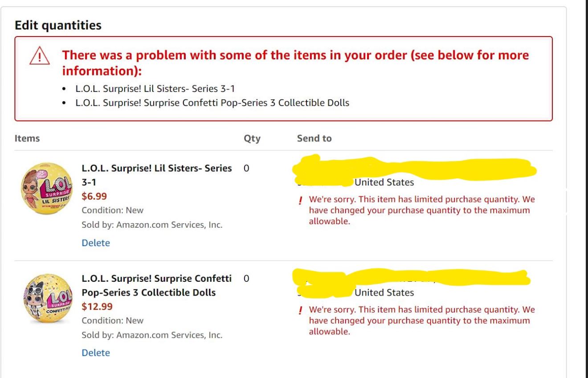
Task: Click the exclamation mark beside Lil Sisters error
Action: 300,200
